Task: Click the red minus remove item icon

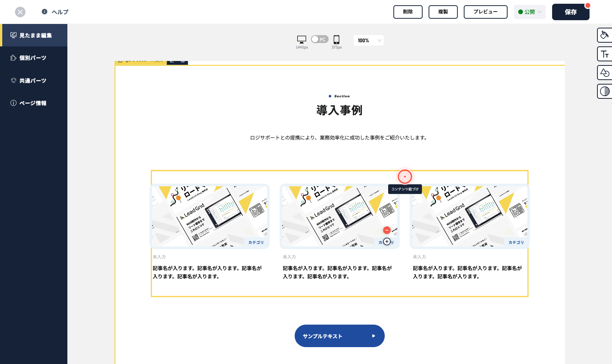Action: (x=387, y=230)
